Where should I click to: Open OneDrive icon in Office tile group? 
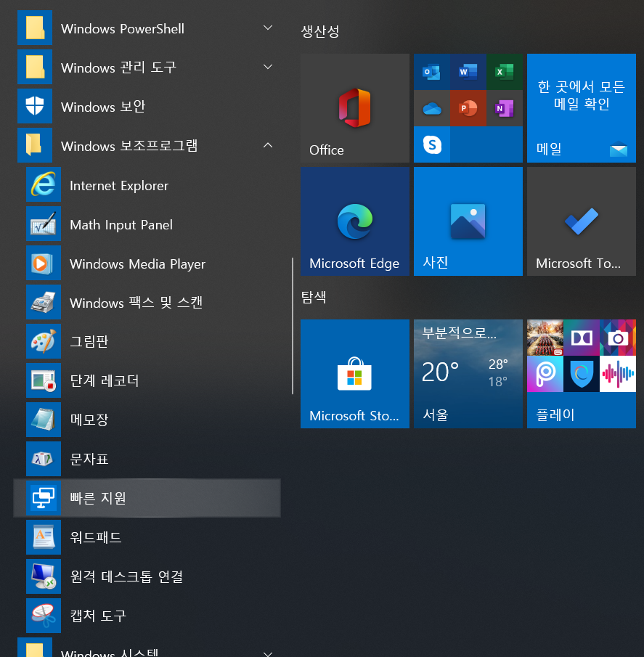(x=431, y=108)
